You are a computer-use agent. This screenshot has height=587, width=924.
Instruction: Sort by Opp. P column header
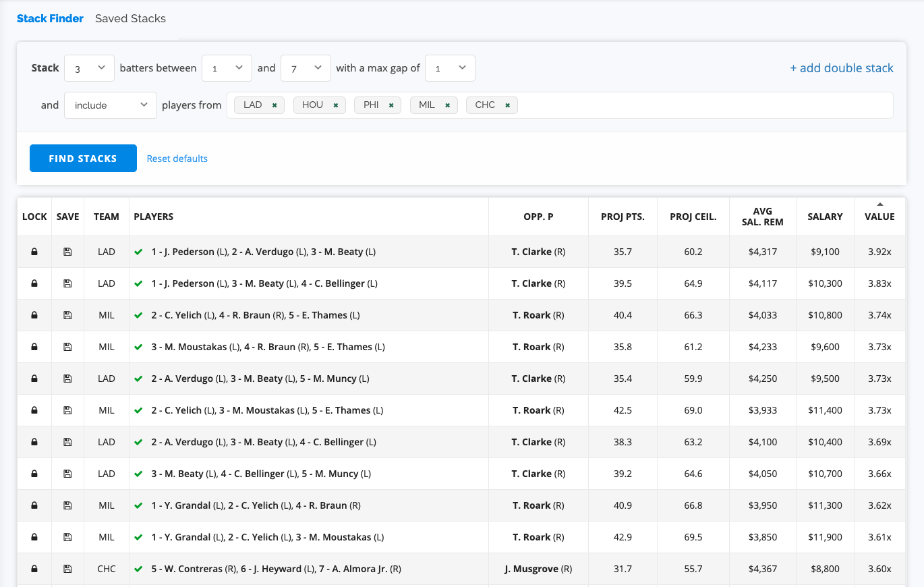coord(538,217)
